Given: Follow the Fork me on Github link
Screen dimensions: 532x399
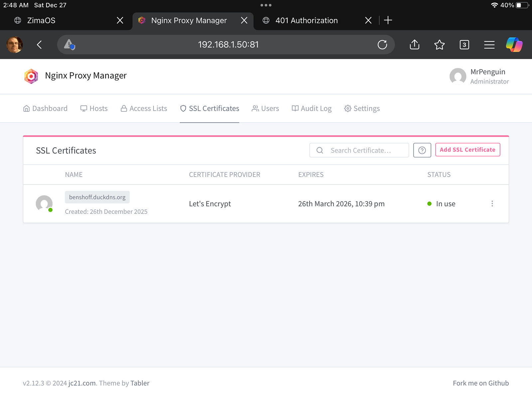Looking at the screenshot, I should point(480,383).
